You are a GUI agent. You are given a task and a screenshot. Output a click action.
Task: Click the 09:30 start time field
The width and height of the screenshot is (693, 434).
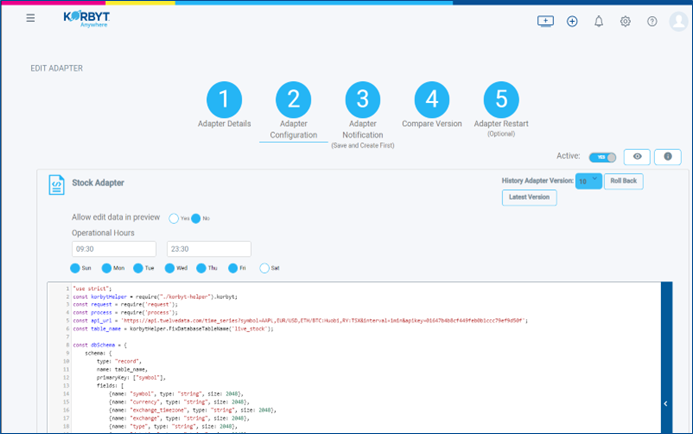tap(112, 248)
